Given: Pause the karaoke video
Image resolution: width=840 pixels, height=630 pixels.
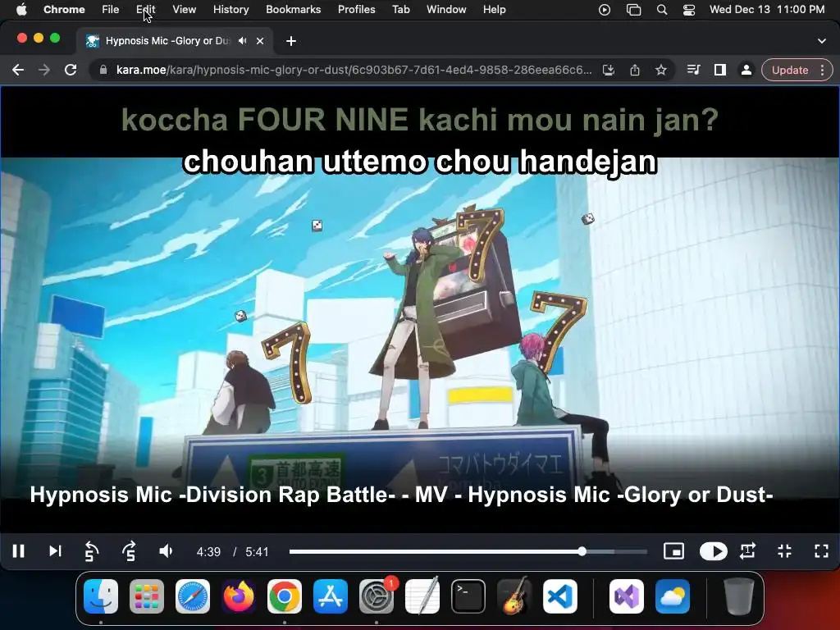Looking at the screenshot, I should tap(18, 551).
